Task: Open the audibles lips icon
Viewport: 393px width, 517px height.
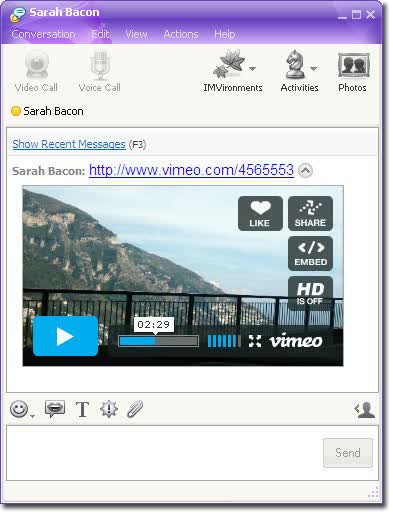Action: coord(55,409)
